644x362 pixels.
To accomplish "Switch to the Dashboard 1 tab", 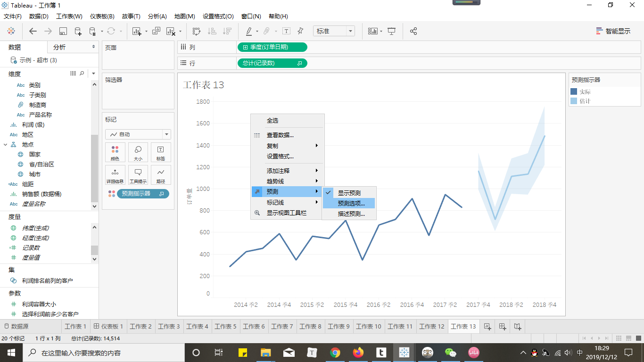I will pos(109,326).
